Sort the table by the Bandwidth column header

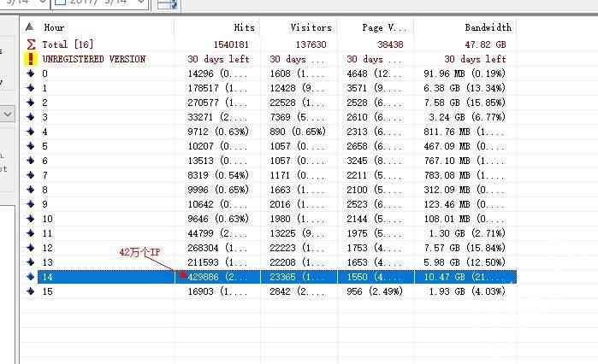point(488,27)
